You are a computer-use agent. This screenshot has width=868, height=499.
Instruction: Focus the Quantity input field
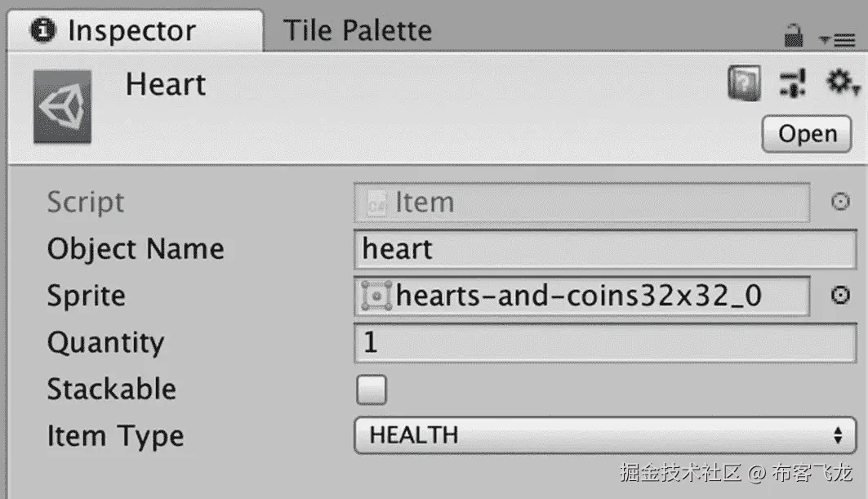click(603, 343)
